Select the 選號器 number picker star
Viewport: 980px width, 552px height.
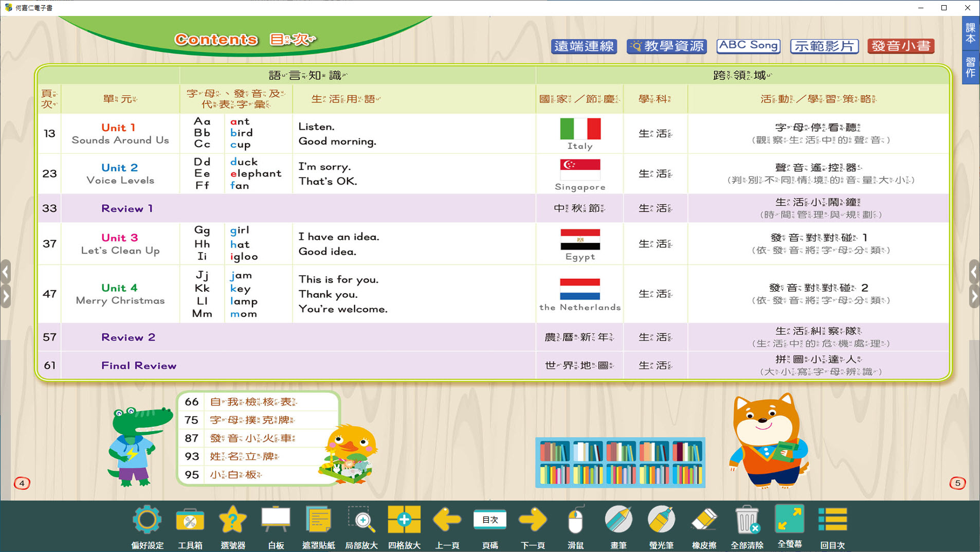point(232,521)
